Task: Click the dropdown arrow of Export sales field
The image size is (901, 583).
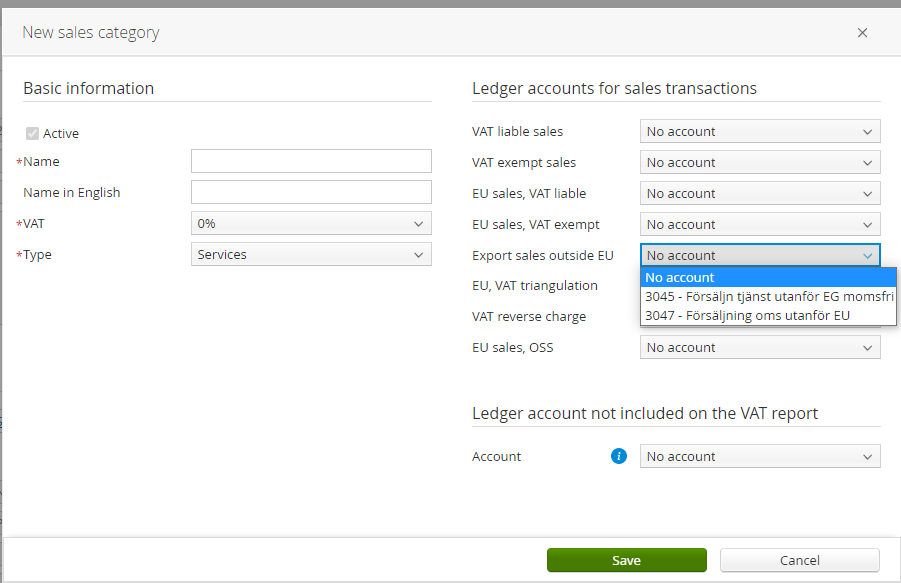Action: point(867,255)
